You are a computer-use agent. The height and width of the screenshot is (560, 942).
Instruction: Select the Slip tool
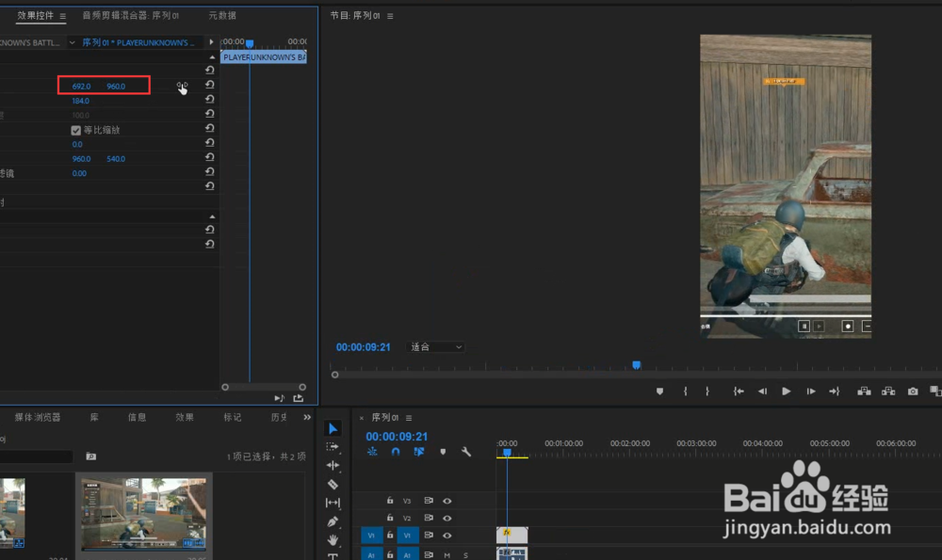[x=333, y=503]
